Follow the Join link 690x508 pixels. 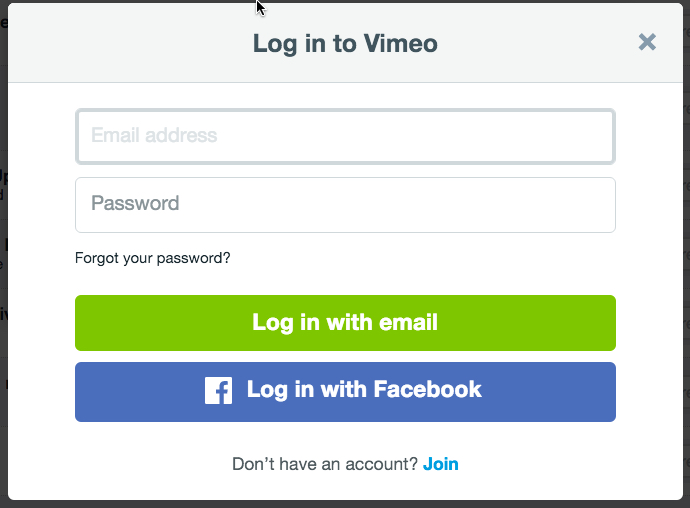[x=441, y=464]
